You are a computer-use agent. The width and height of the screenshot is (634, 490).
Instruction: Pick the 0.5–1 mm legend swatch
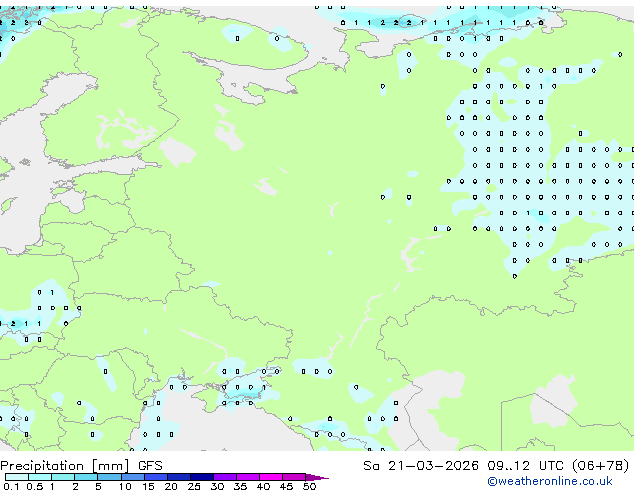(x=40, y=477)
